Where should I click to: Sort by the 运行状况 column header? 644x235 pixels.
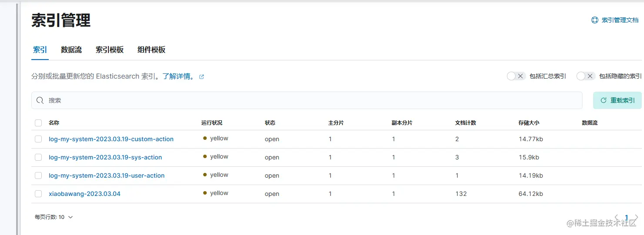[x=212, y=123]
